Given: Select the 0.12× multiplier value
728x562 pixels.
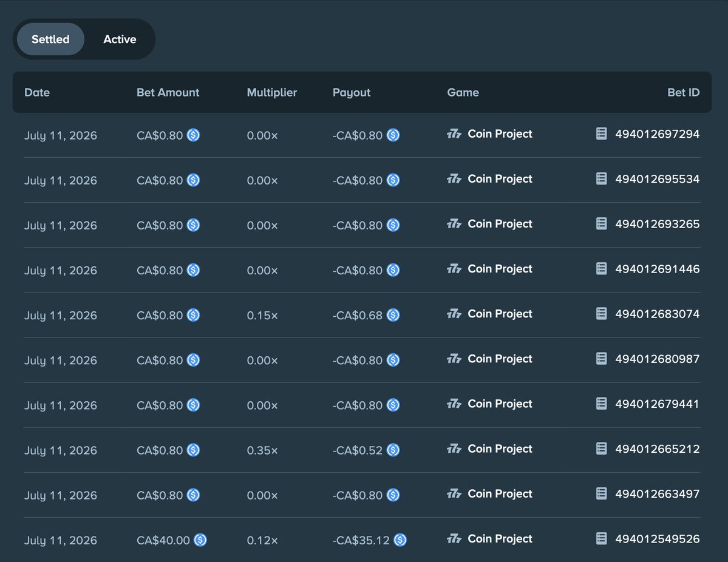Looking at the screenshot, I should (262, 541).
